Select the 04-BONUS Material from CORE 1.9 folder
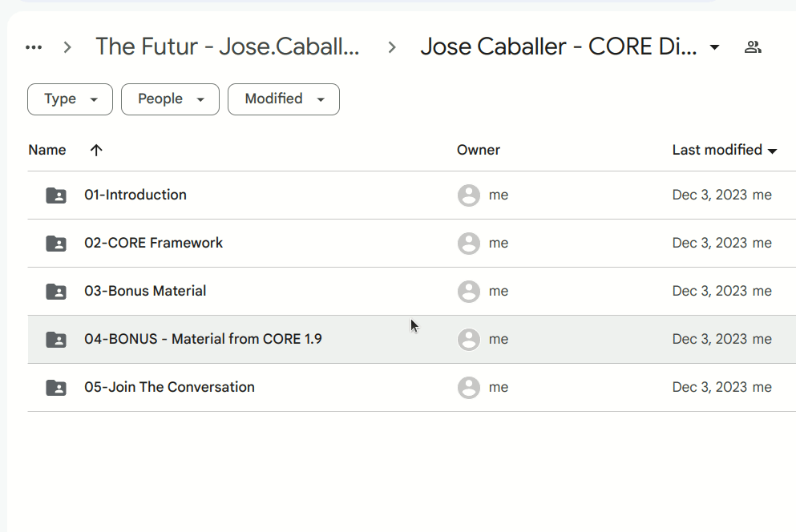This screenshot has height=532, width=796. point(203,339)
